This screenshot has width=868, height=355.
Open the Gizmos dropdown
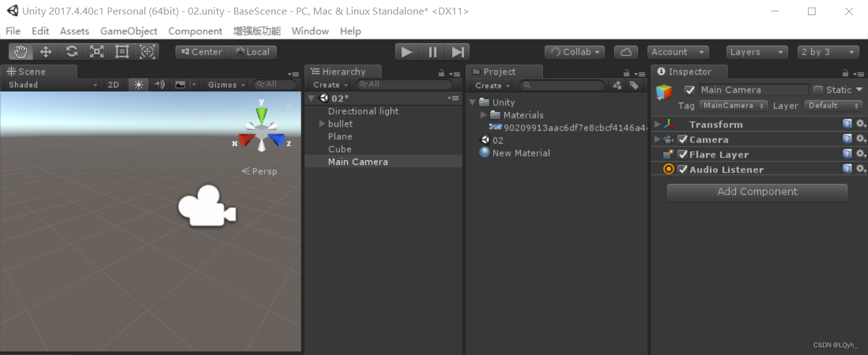(226, 85)
